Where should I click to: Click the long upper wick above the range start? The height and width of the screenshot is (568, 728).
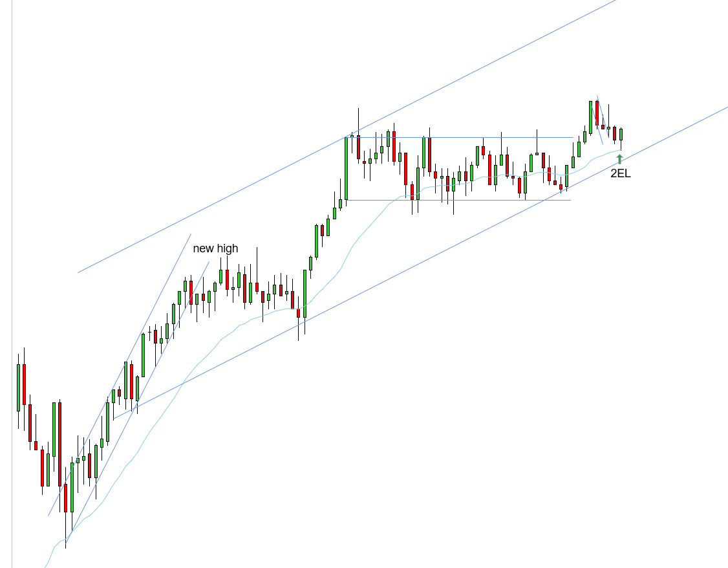click(x=358, y=120)
